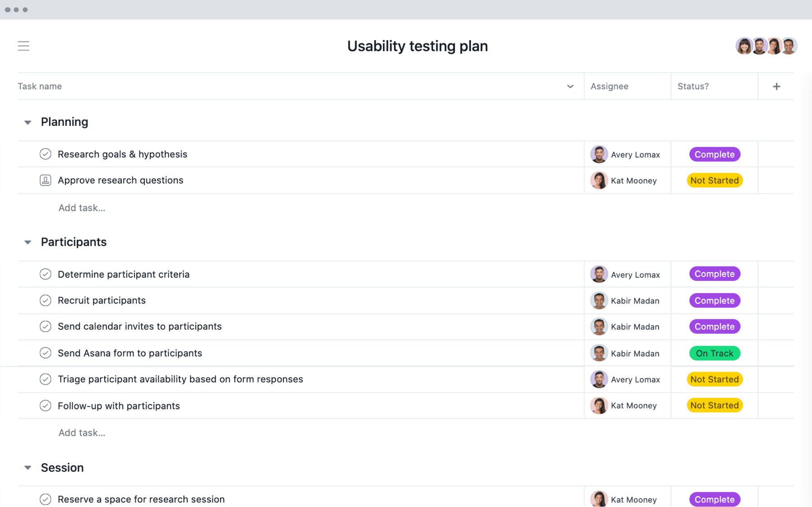Click Avery Lomax avatar on Research goals row
Screen dimensions: 812x507
[599, 154]
